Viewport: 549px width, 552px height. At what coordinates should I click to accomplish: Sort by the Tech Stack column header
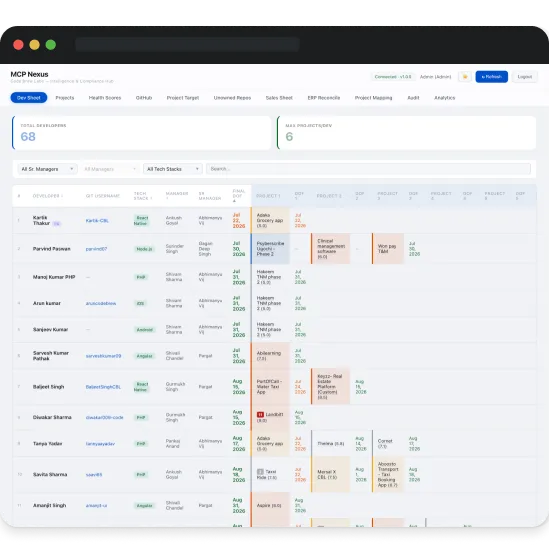(143, 196)
